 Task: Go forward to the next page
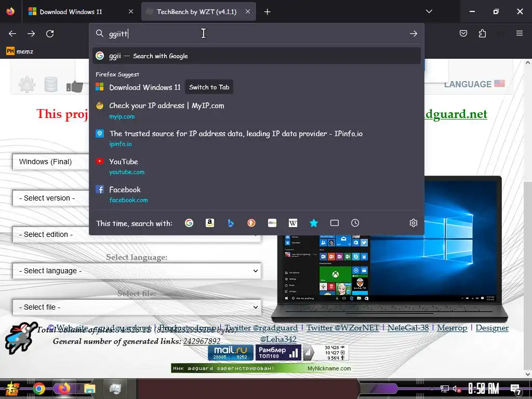pyautogui.click(x=31, y=34)
